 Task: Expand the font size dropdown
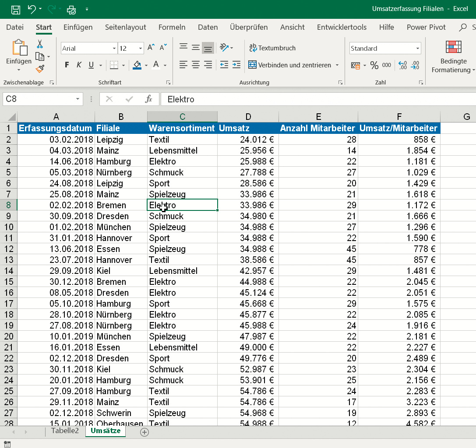[141, 49]
